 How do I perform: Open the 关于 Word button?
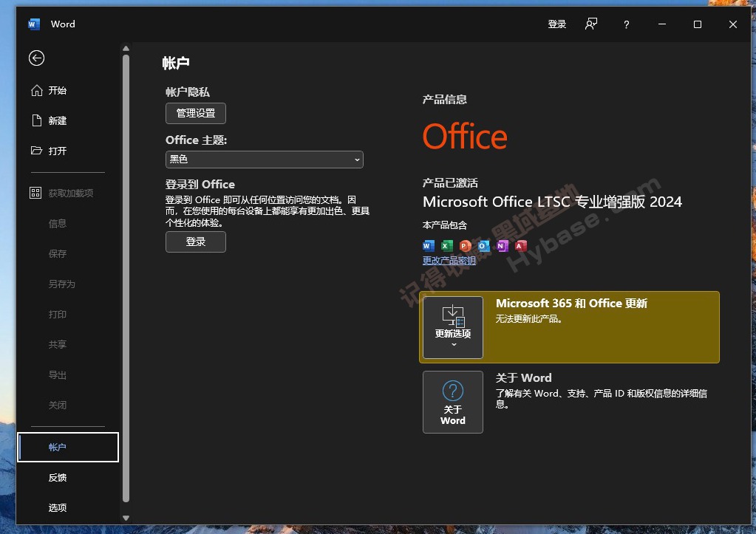pyautogui.click(x=453, y=402)
